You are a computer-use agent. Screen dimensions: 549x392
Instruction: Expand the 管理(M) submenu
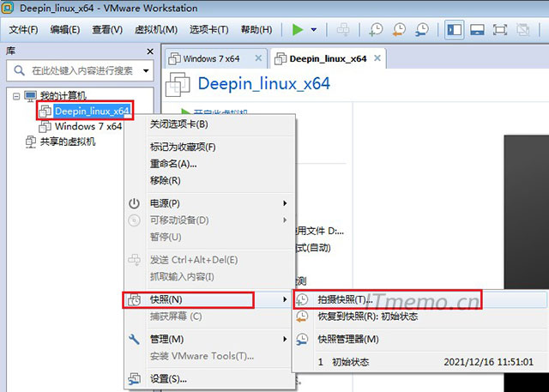[x=209, y=339]
